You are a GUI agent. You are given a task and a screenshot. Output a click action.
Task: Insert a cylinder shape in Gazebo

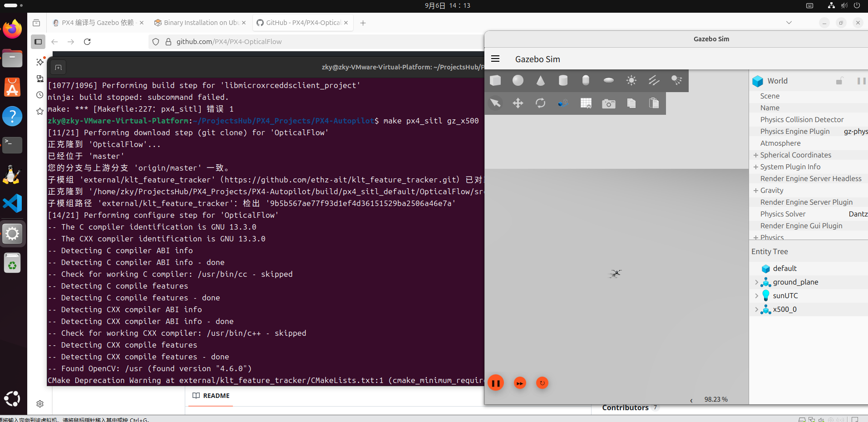563,80
